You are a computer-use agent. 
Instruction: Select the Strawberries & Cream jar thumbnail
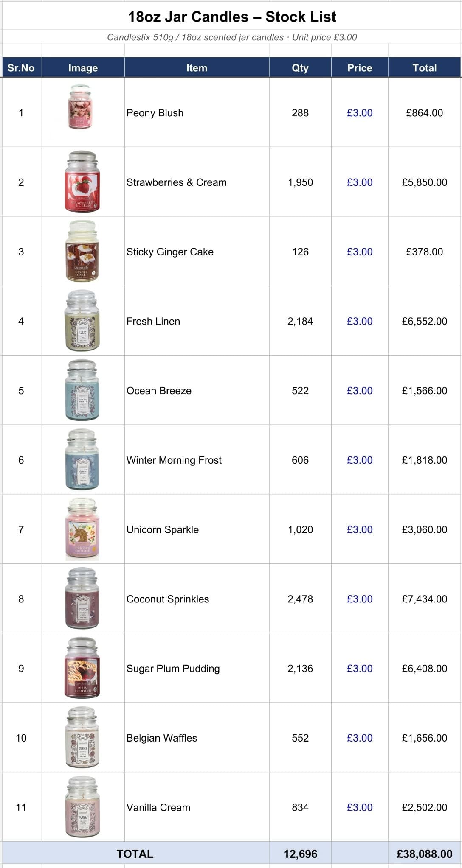click(82, 181)
